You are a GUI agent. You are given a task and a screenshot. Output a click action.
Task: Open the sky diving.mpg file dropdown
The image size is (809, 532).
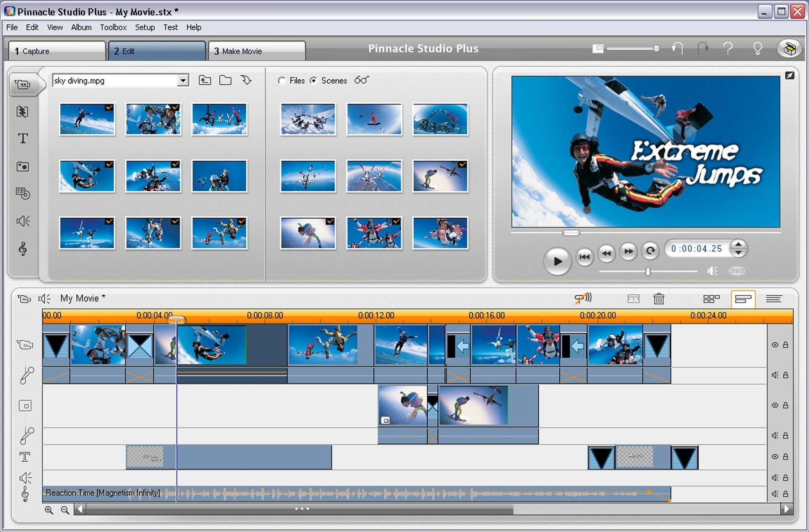click(183, 81)
